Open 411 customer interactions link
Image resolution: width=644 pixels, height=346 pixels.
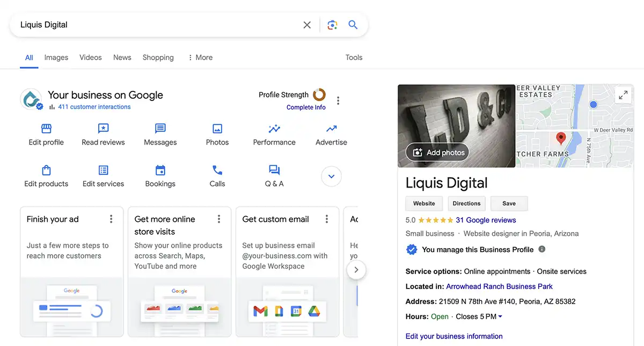(94, 107)
